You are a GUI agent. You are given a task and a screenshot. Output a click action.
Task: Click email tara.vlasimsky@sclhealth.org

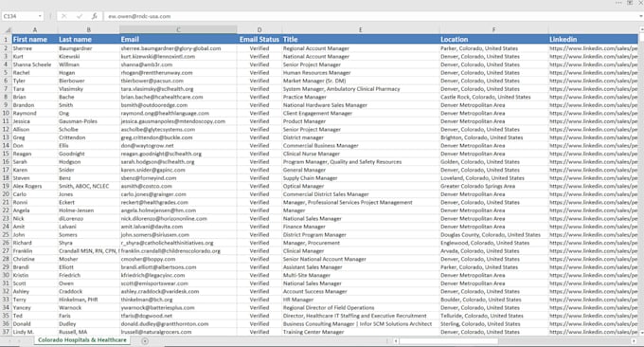[x=178, y=89]
